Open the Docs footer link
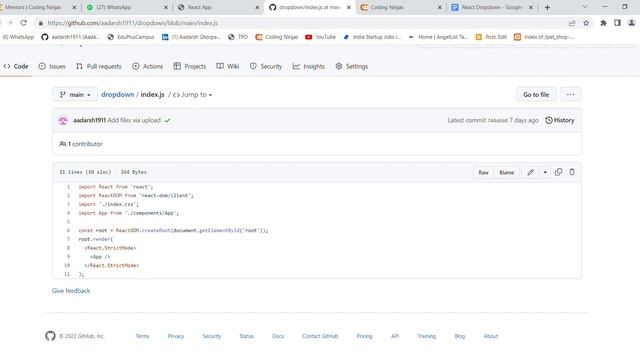This screenshot has width=640, height=360. 278,336
